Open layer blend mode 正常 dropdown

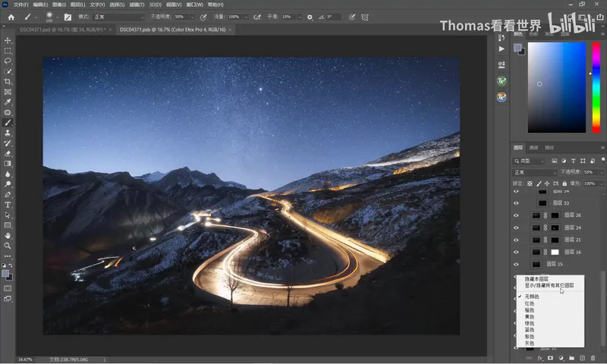point(535,172)
